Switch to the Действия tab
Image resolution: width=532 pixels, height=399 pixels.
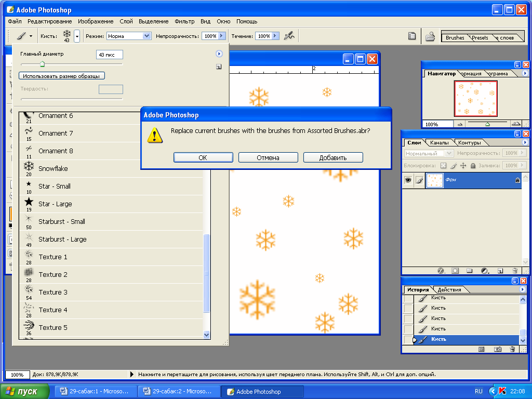pos(449,290)
